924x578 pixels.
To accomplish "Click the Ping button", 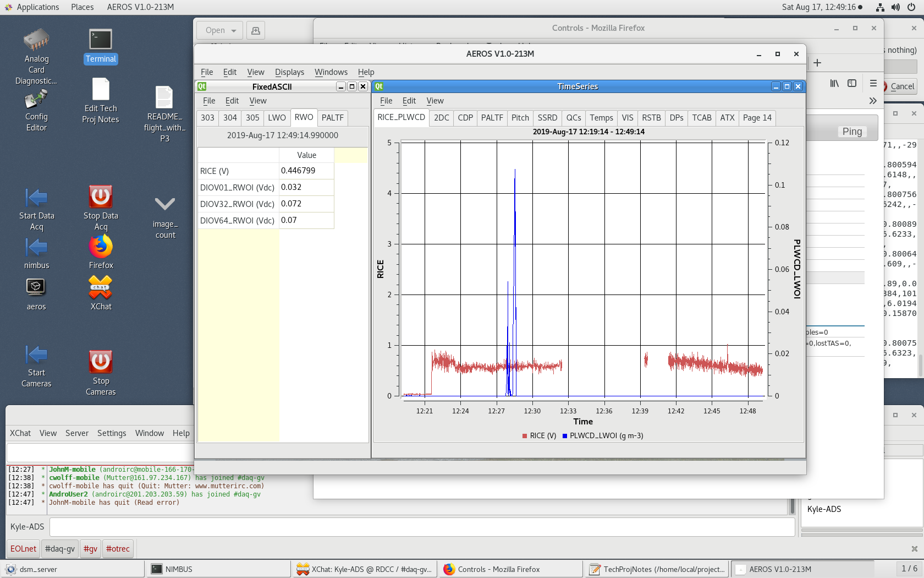I will (851, 132).
